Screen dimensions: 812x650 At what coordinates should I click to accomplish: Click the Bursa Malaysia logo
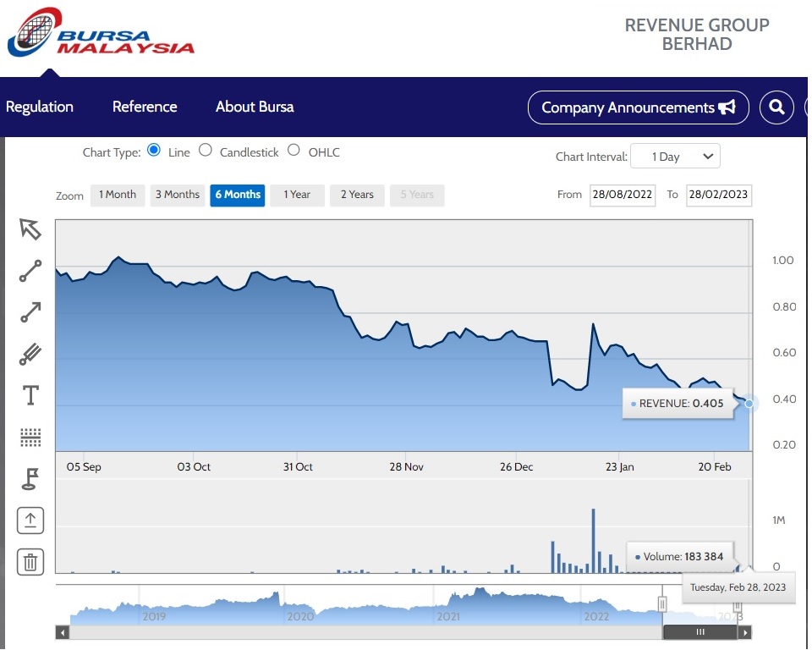click(x=101, y=33)
